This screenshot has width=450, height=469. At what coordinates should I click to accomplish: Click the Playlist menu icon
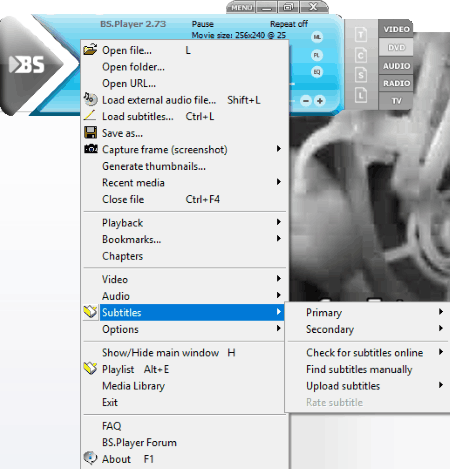90,368
